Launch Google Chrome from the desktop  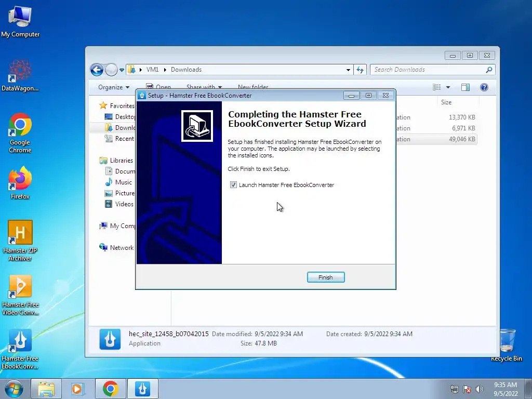[x=20, y=133]
